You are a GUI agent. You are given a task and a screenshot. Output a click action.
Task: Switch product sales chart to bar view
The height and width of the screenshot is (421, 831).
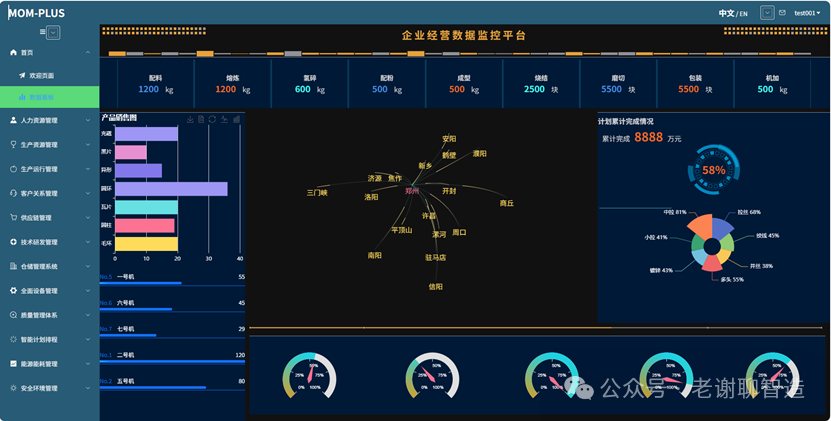pyautogui.click(x=237, y=120)
